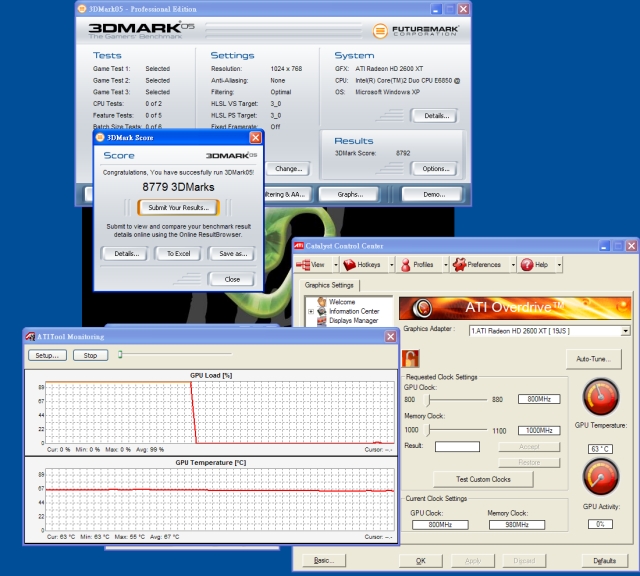The height and width of the screenshot is (576, 640).
Task: Click Setup in ATITool Monitoring
Action: (47, 355)
